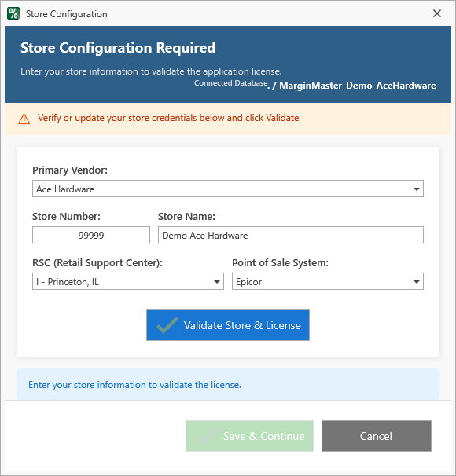The height and width of the screenshot is (476, 456).
Task: Click the Store Number field showing 99999
Action: point(91,235)
